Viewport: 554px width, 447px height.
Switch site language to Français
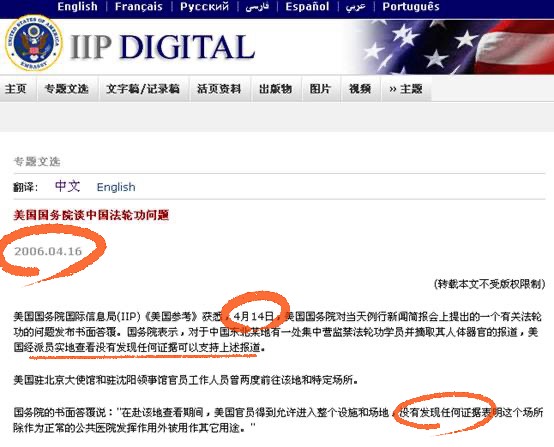[138, 7]
